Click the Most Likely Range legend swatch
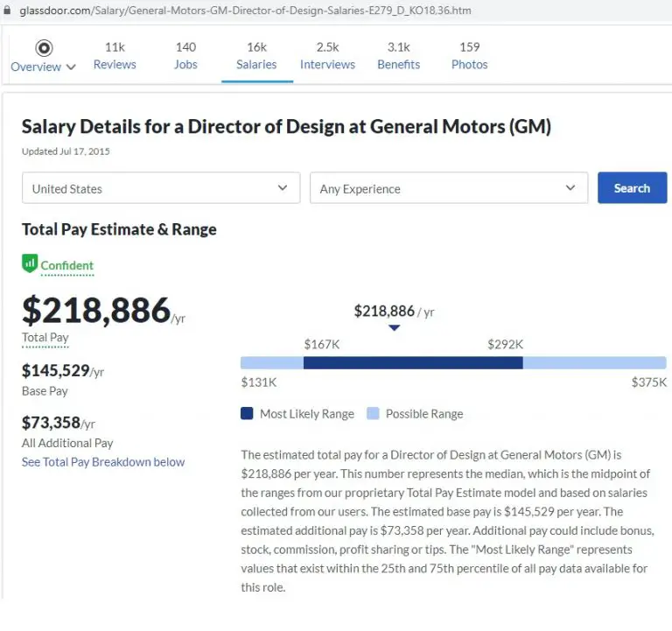 point(247,413)
